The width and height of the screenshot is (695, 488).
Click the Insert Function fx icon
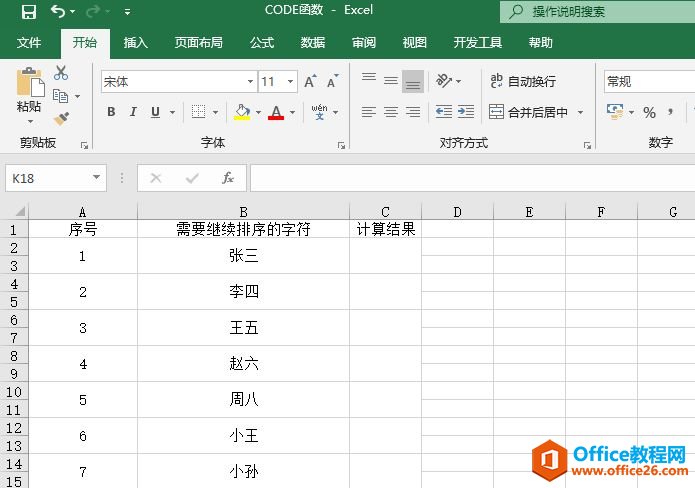tap(228, 178)
